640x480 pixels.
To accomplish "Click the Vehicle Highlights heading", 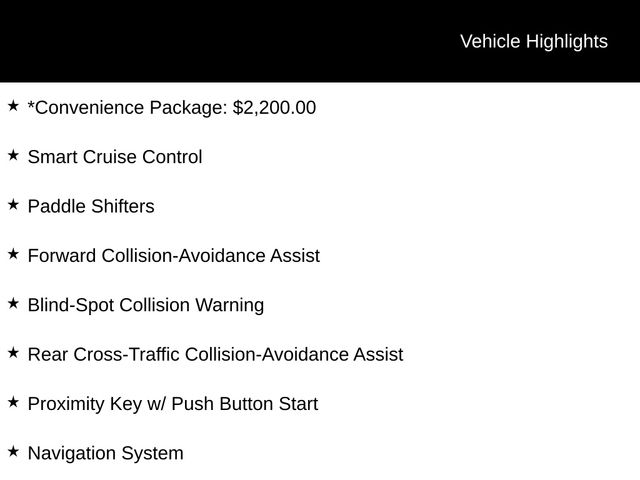I will coord(533,41).
